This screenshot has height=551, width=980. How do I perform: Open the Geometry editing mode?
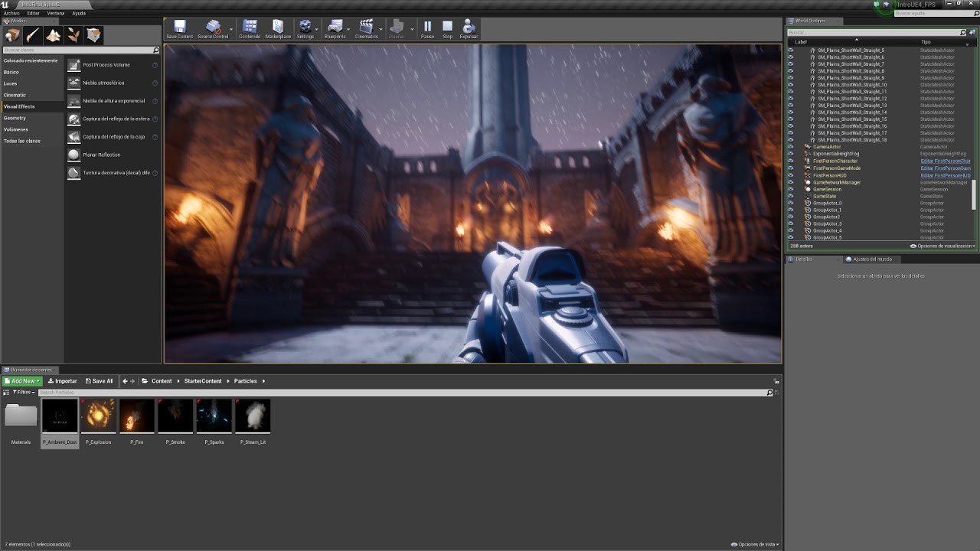point(95,34)
